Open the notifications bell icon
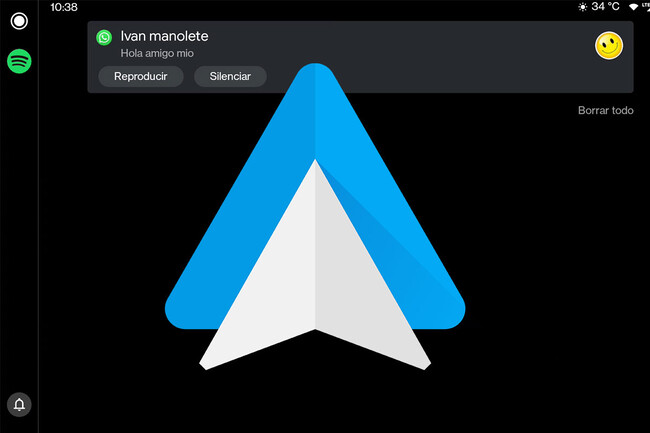 (x=19, y=404)
